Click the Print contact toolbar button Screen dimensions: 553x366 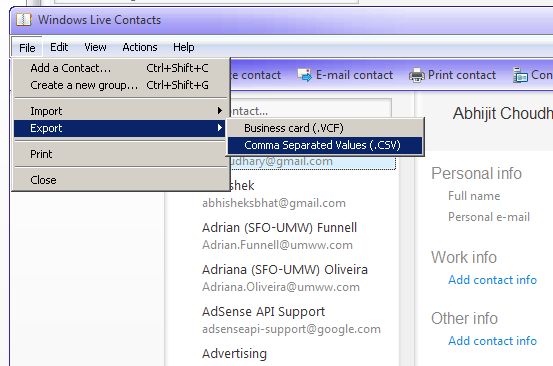[452, 75]
